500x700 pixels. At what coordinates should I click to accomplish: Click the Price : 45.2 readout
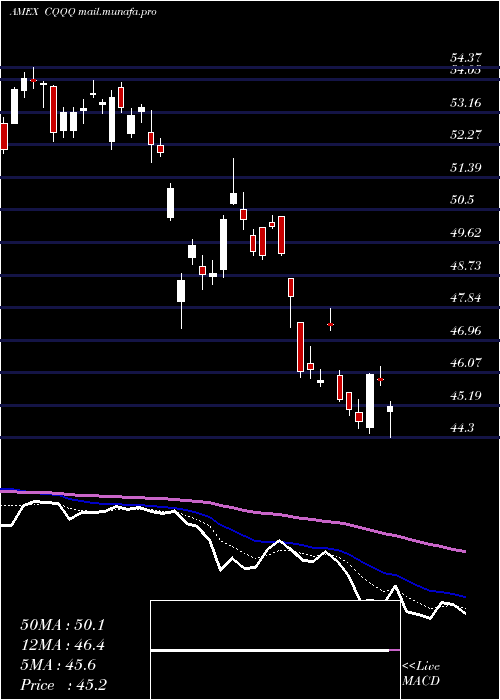click(x=63, y=685)
